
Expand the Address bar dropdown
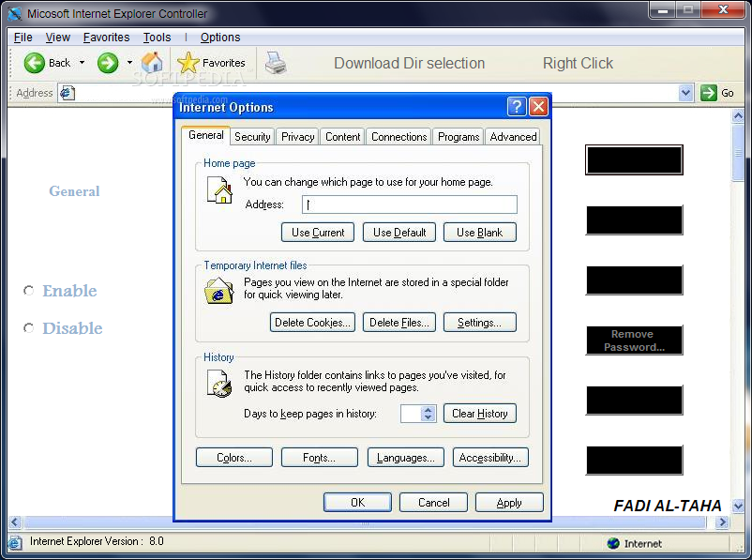(x=685, y=93)
